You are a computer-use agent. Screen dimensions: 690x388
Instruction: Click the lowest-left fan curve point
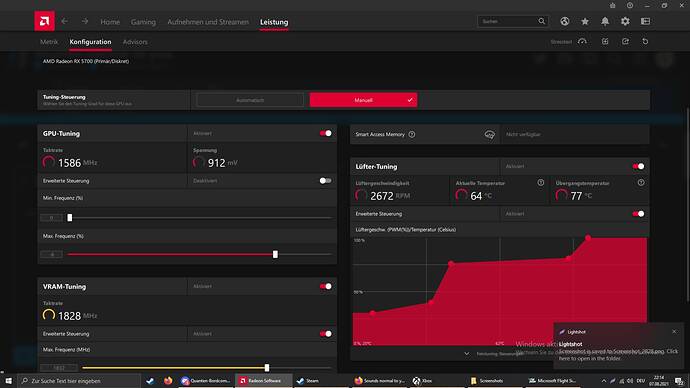373,313
